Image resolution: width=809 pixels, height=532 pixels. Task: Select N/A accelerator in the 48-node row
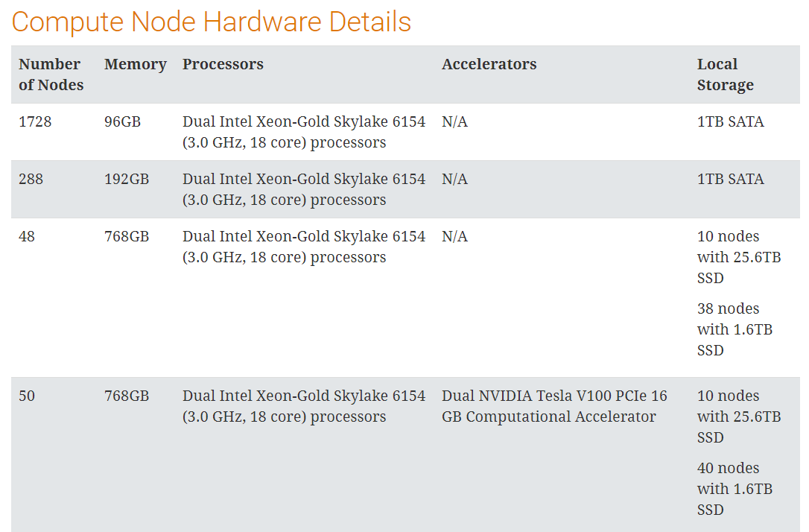454,236
